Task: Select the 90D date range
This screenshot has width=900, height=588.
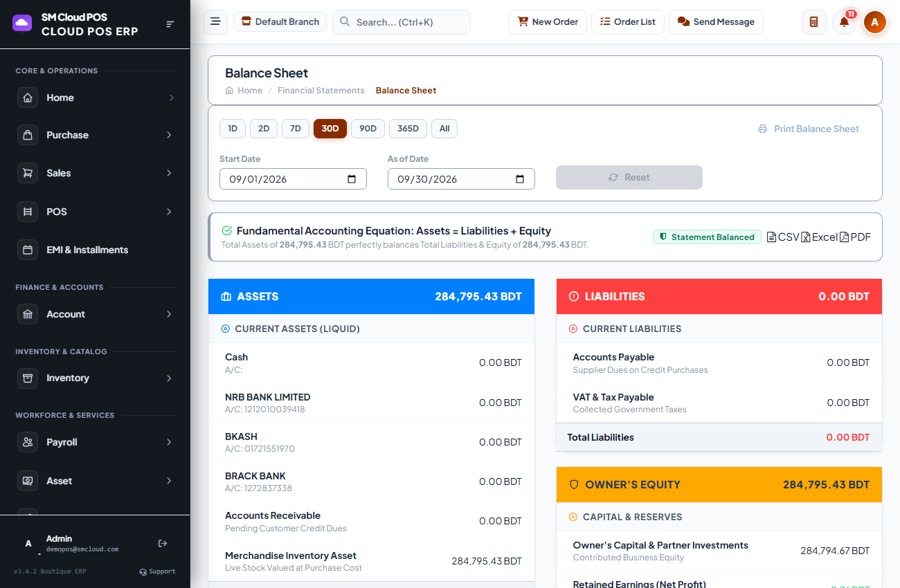Action: tap(368, 129)
